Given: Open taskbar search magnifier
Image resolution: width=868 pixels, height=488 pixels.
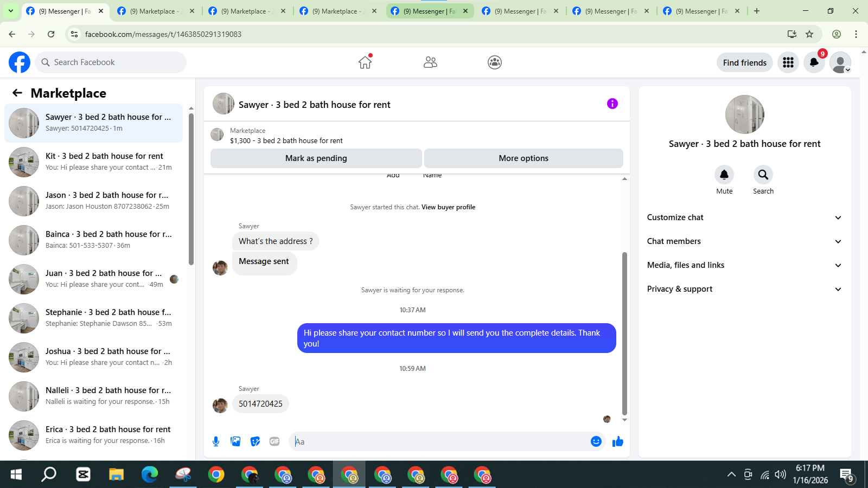Looking at the screenshot, I should 49,475.
